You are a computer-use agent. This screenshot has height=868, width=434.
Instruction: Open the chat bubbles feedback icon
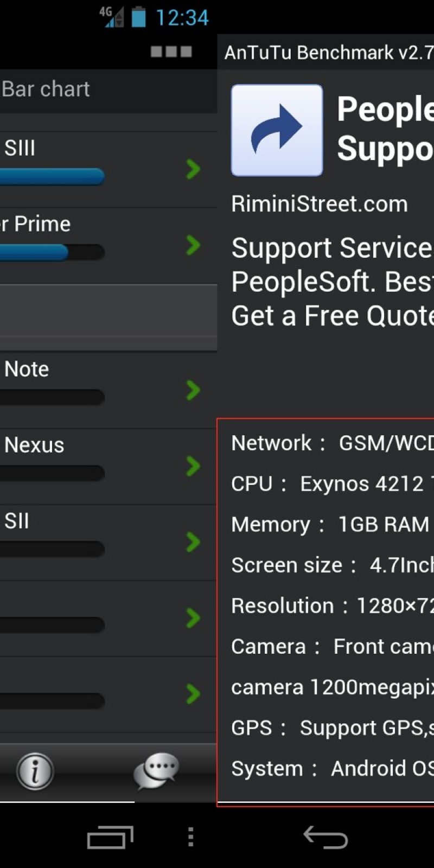pos(156,770)
